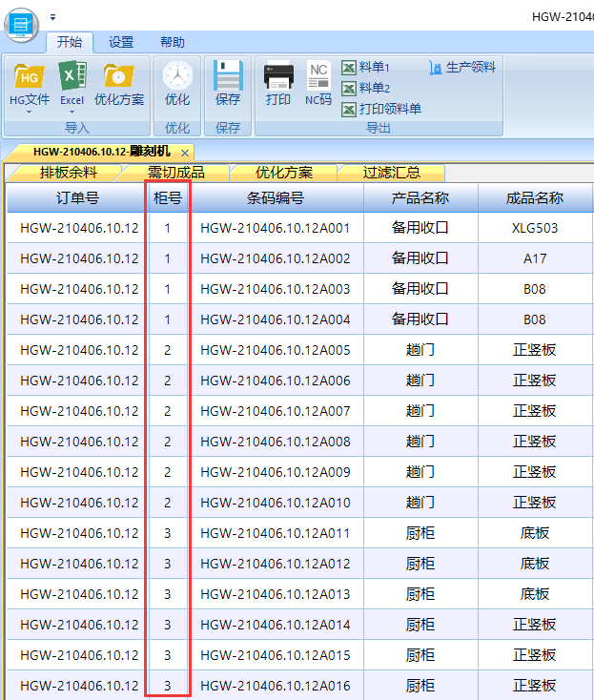Click 备用收口 in row A001
Screen dimensions: 594x700
(x=420, y=228)
